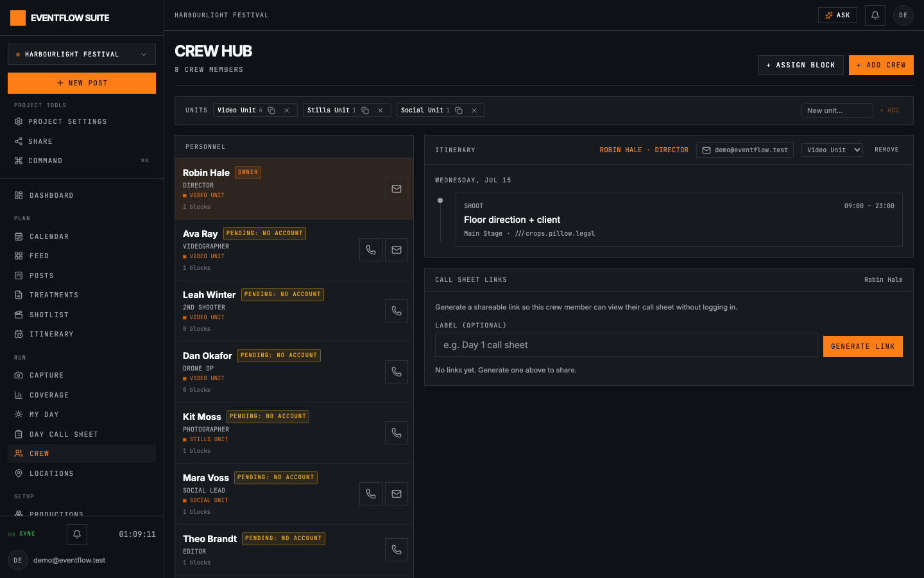Open the Ask assistant button
Viewport: 924px width, 578px height.
(x=837, y=15)
